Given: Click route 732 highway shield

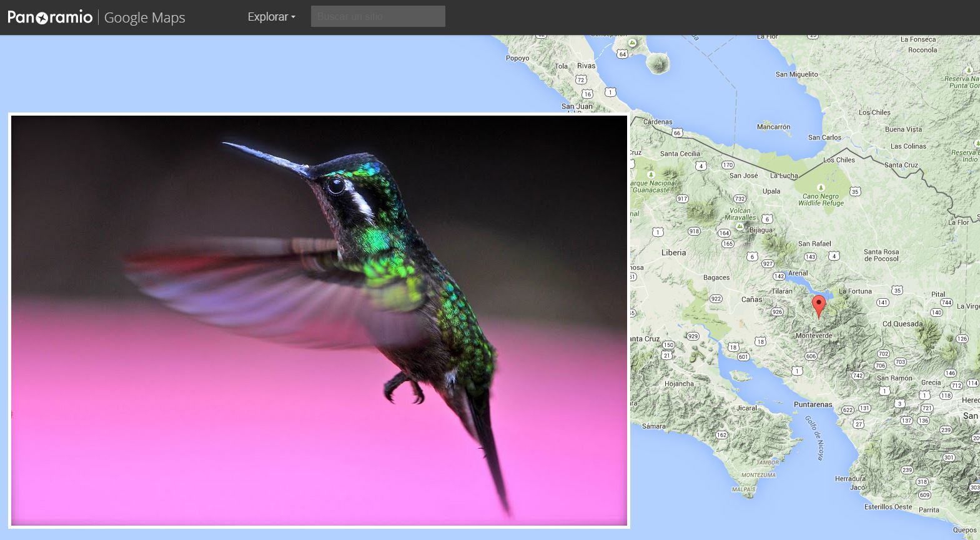Looking at the screenshot, I should pos(740,199).
